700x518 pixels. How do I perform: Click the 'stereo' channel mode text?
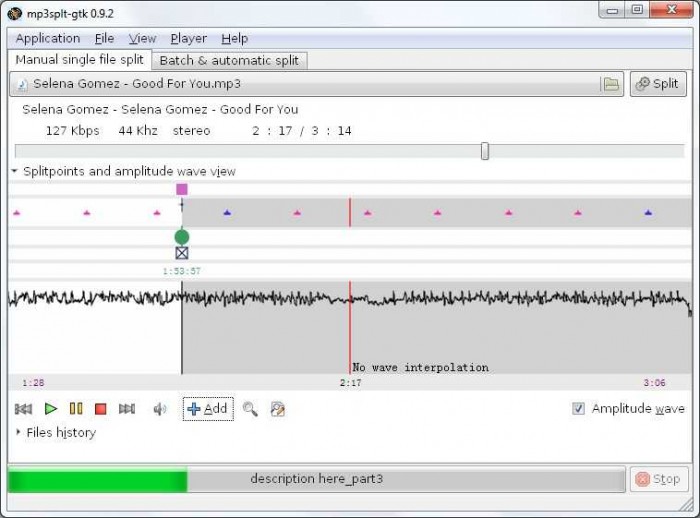(x=191, y=131)
